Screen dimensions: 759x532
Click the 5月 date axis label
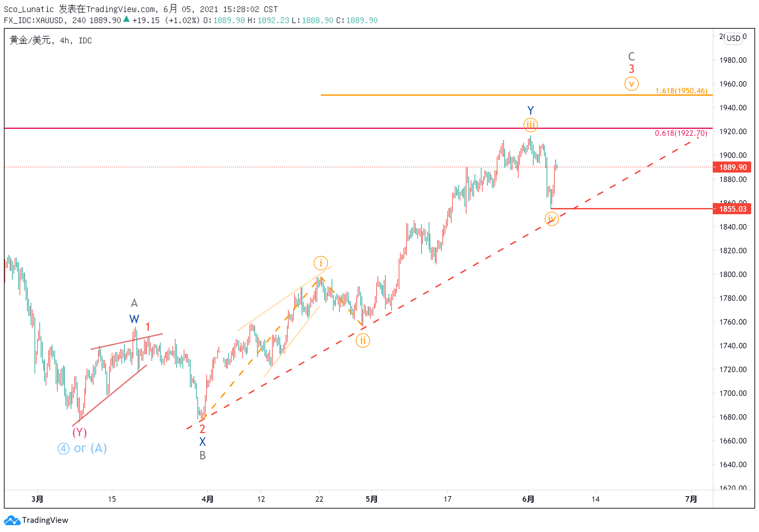click(372, 499)
